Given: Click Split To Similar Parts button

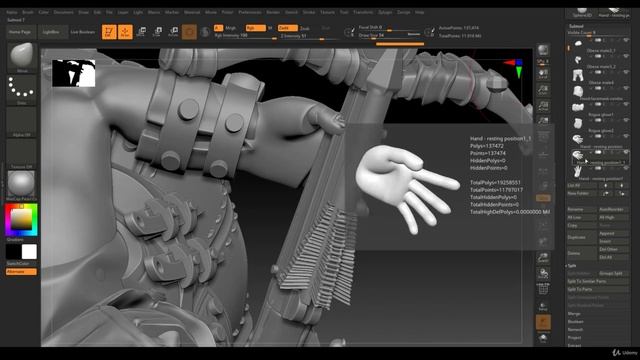Looking at the screenshot, I should tap(598, 281).
